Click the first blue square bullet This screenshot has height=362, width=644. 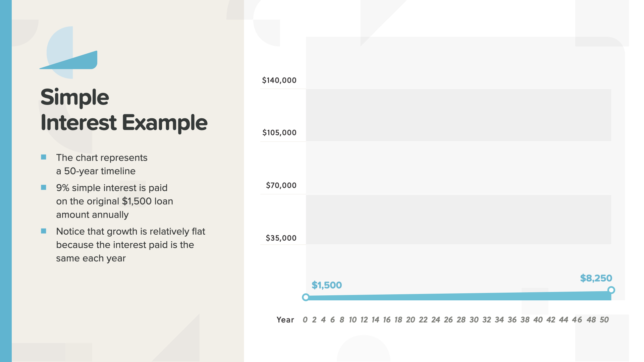click(x=44, y=157)
